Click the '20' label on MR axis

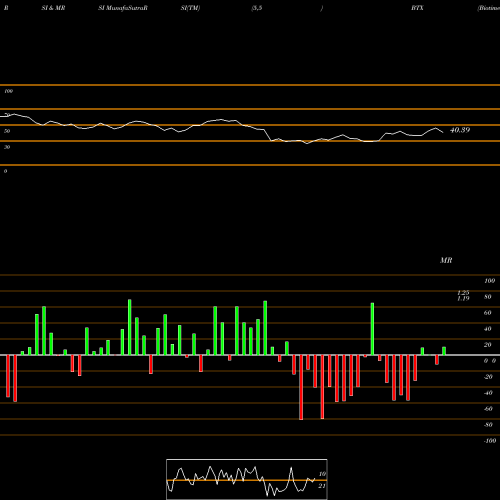[488, 345]
